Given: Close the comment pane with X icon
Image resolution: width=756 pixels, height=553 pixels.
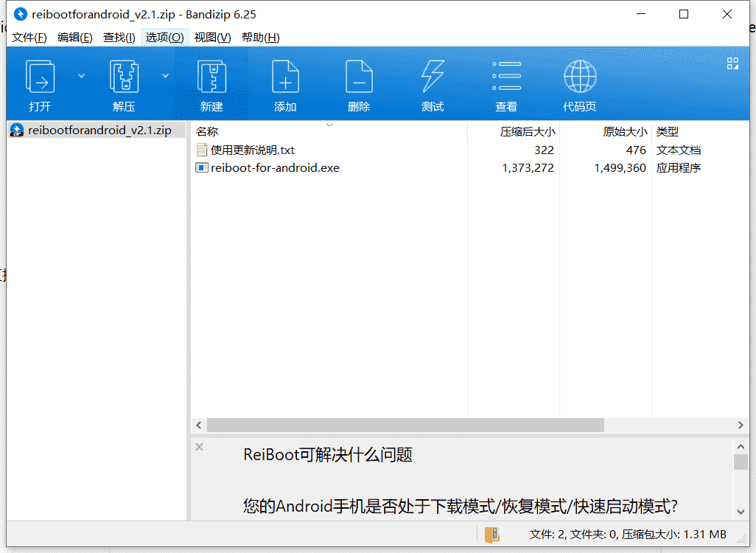Looking at the screenshot, I should point(199,447).
